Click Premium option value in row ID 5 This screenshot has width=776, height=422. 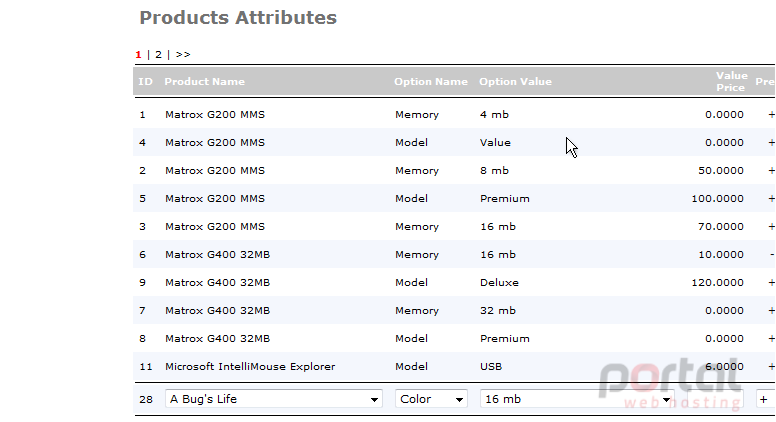(x=505, y=198)
